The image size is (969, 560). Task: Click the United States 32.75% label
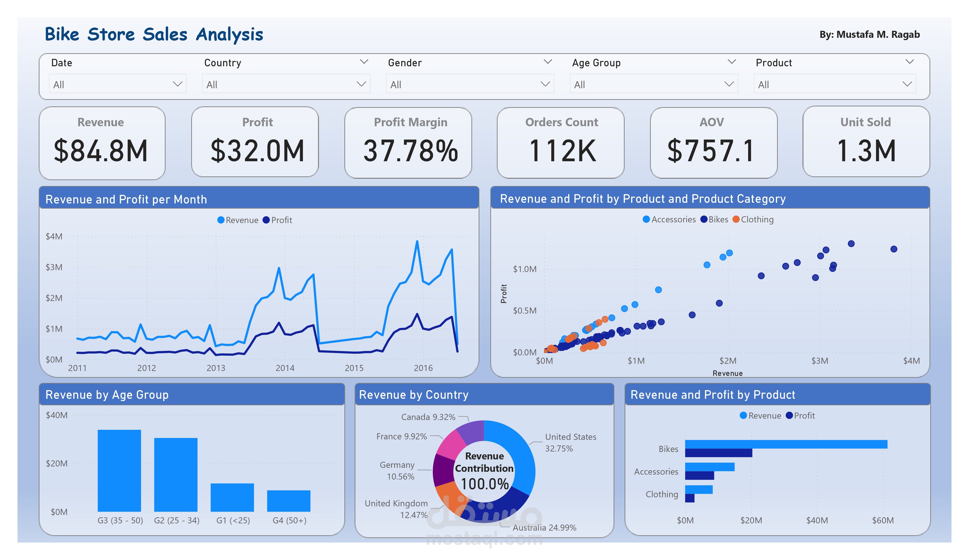[571, 442]
